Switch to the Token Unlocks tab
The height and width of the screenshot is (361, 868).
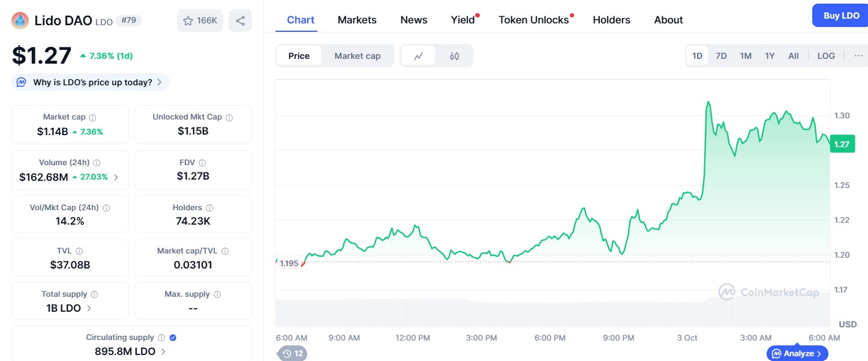[x=533, y=20]
